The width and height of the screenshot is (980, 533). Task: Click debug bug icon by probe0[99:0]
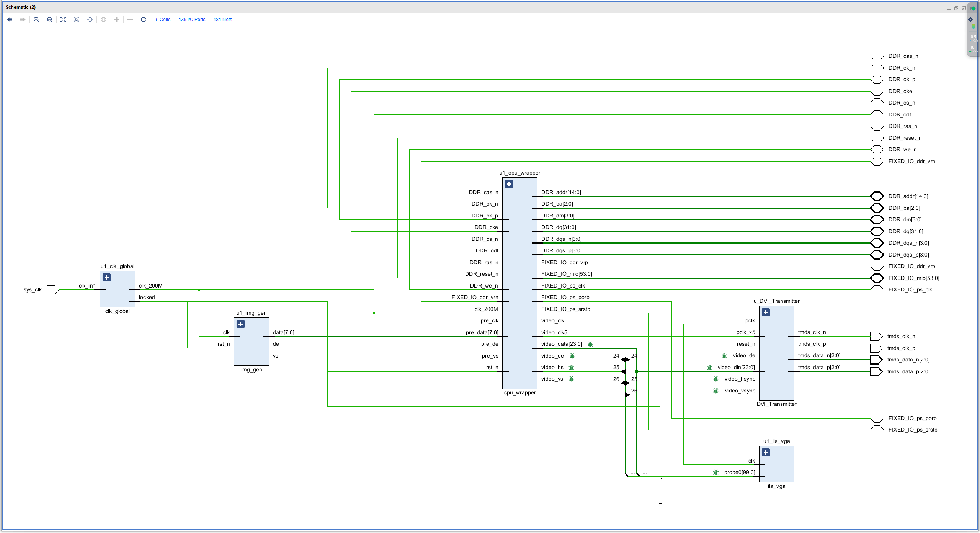tap(716, 473)
